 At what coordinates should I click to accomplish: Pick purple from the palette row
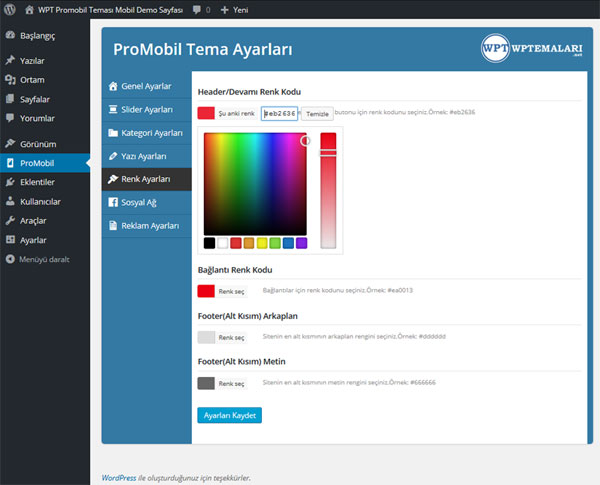tap(302, 243)
